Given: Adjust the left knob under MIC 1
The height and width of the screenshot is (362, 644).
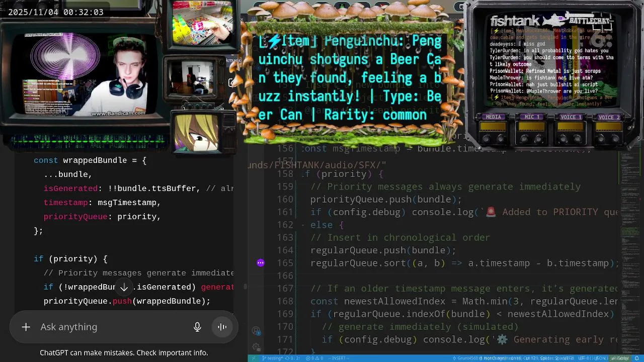Looking at the screenshot, I should 525,138.
